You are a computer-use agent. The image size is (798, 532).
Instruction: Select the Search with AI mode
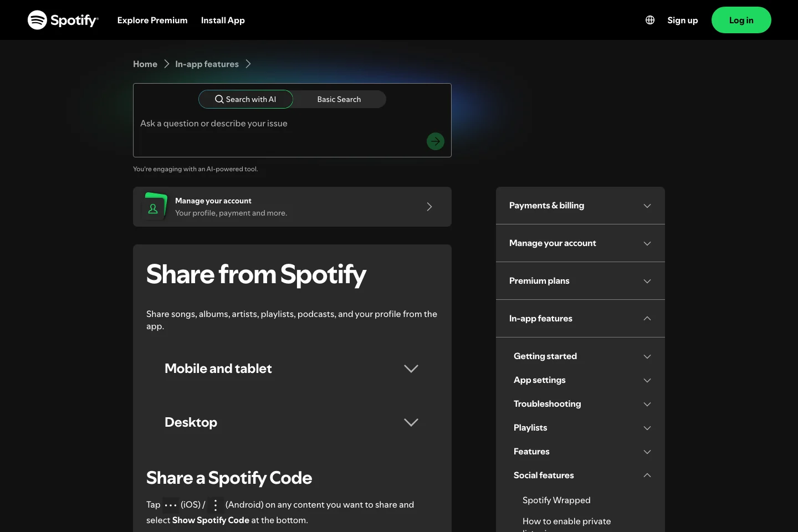pos(245,99)
